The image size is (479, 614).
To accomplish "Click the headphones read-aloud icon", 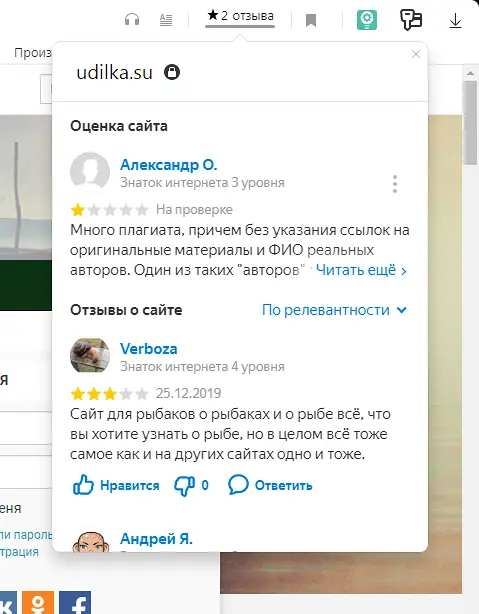I will point(132,19).
